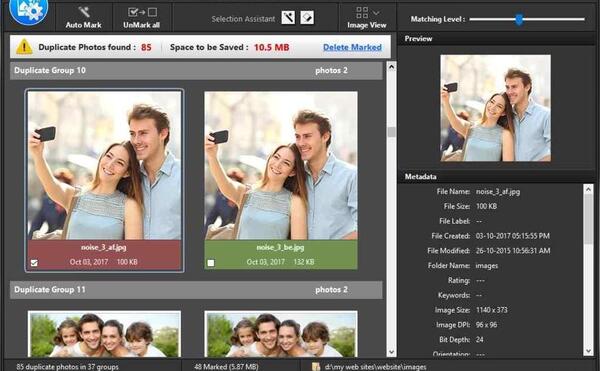
Task: Select the Selection Assistant wand icon
Action: coord(288,18)
